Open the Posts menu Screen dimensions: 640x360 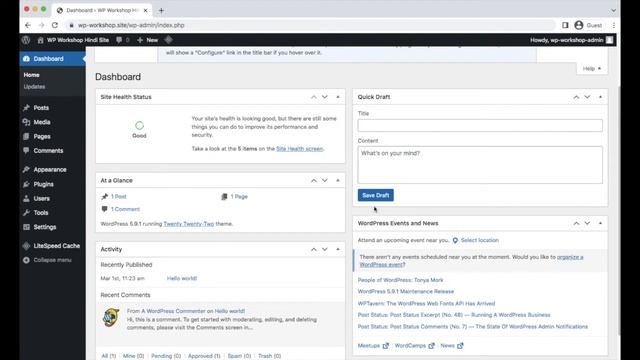[41, 108]
